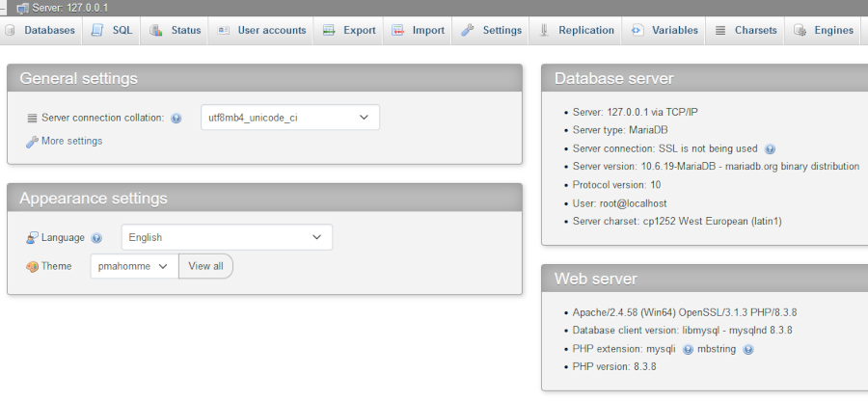Click the User: root@localhost line
Screen dimensions: 868x401
[619, 203]
